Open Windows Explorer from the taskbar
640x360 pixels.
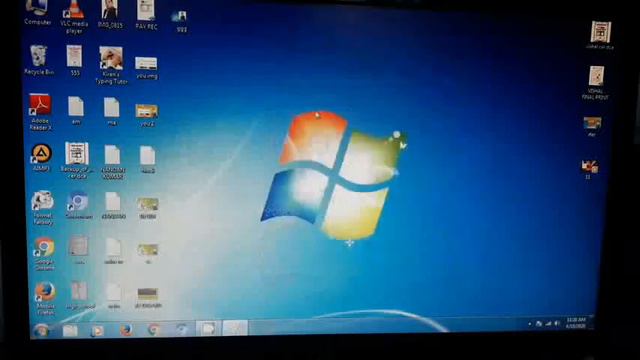click(x=70, y=330)
